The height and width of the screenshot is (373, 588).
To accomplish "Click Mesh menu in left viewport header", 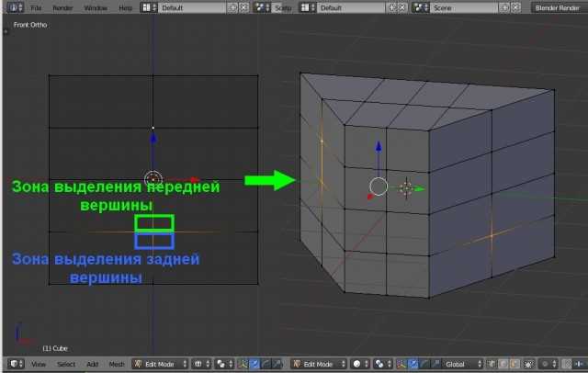I will 117,364.
